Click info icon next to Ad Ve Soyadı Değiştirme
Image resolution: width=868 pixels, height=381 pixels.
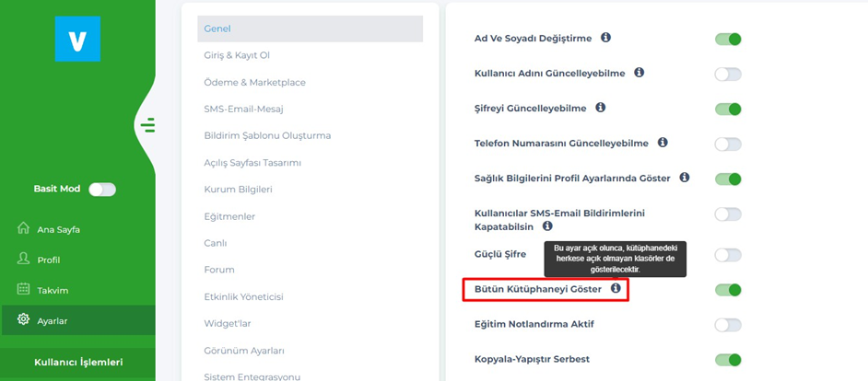[x=605, y=38]
